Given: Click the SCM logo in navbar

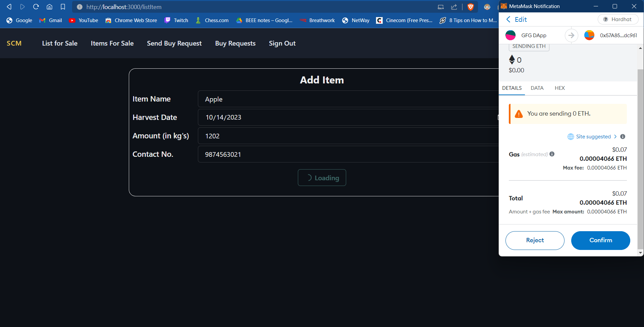Looking at the screenshot, I should tap(14, 43).
